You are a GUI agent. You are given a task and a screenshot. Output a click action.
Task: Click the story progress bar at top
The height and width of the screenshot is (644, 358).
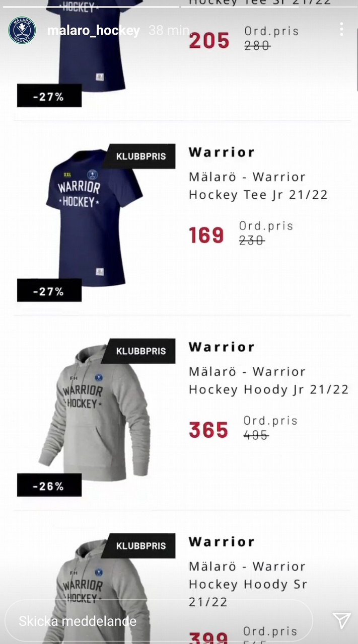(x=179, y=6)
